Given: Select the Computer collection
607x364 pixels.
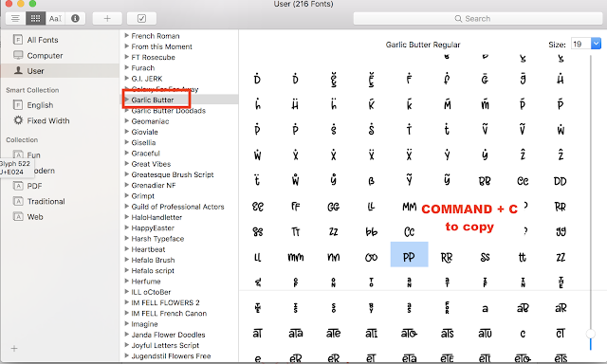Looking at the screenshot, I should [45, 55].
